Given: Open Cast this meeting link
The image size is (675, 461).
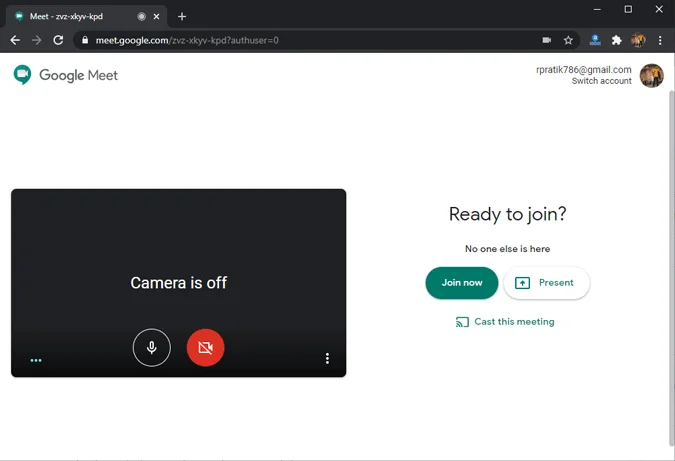Looking at the screenshot, I should point(505,322).
